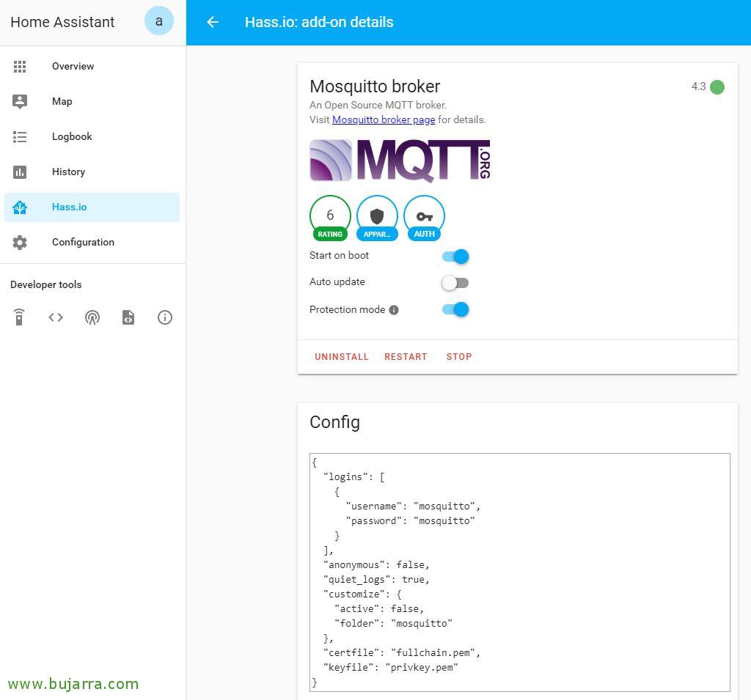
Task: Click the security Rating 6 badge
Action: click(x=330, y=218)
